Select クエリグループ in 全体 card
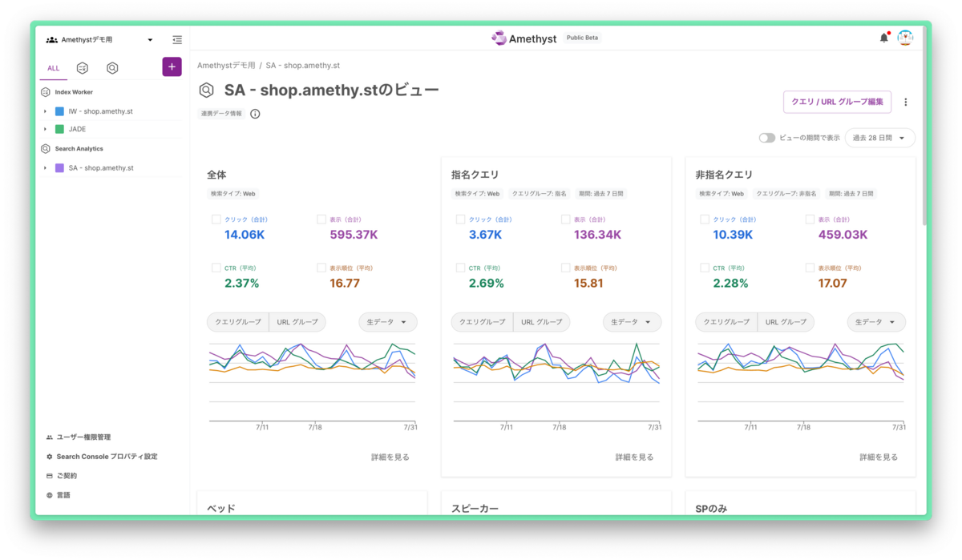 click(238, 322)
